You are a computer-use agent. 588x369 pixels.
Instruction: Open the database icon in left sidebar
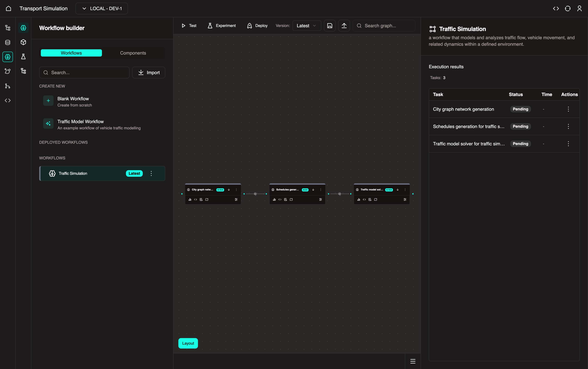pyautogui.click(x=8, y=42)
